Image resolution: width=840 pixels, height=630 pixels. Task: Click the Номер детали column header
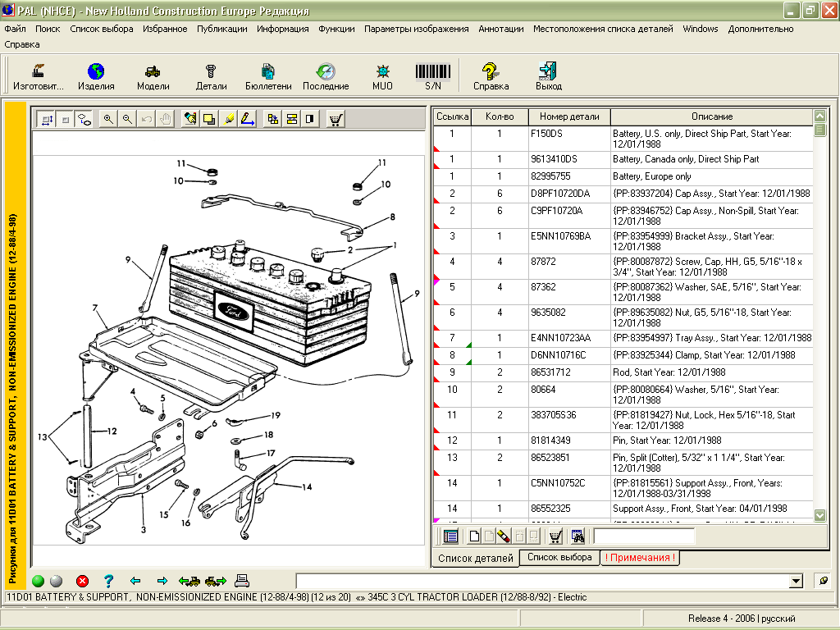point(569,116)
